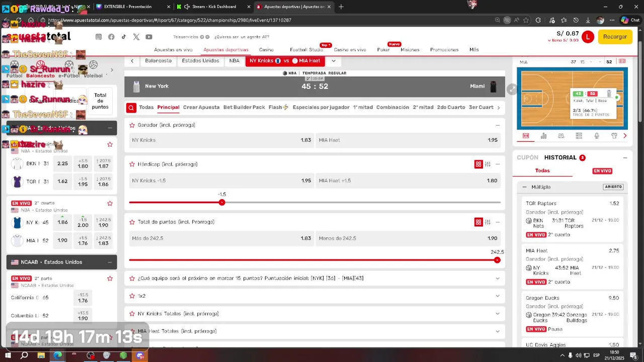This screenshot has height=362, width=644.
Task: Open the match selector dropdown after MIA Heat
Action: pos(333,61)
